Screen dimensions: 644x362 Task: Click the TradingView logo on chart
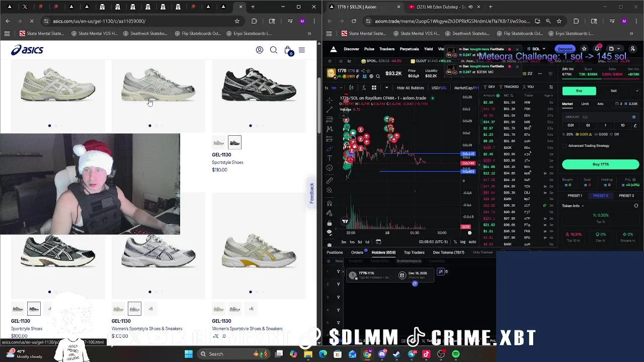pyautogui.click(x=345, y=221)
